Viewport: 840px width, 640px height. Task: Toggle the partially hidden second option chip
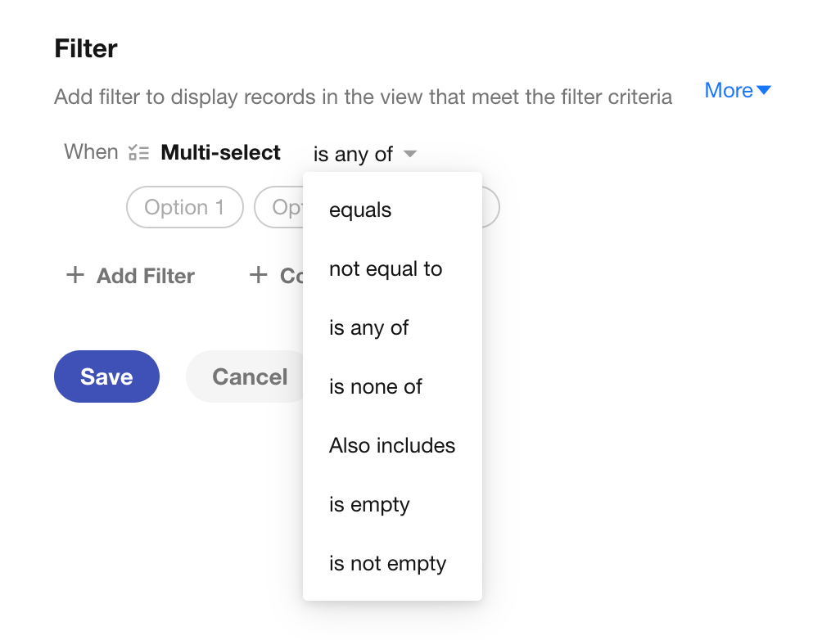pos(279,207)
